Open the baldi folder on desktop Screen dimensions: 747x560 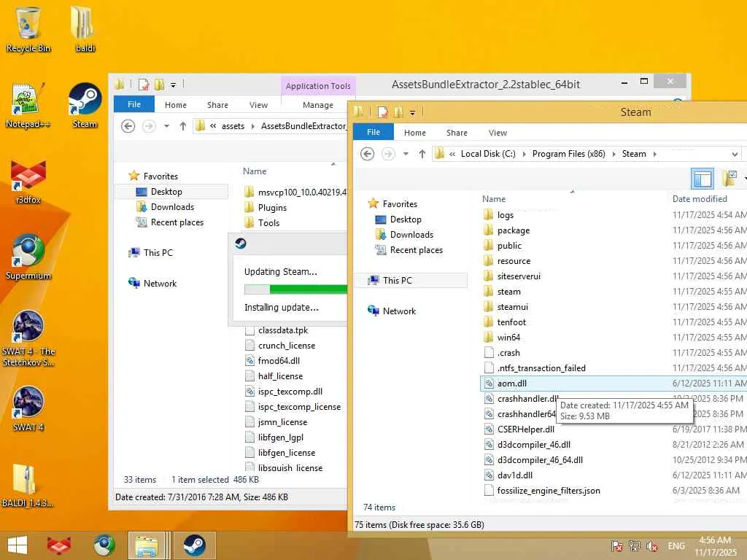pos(85,29)
